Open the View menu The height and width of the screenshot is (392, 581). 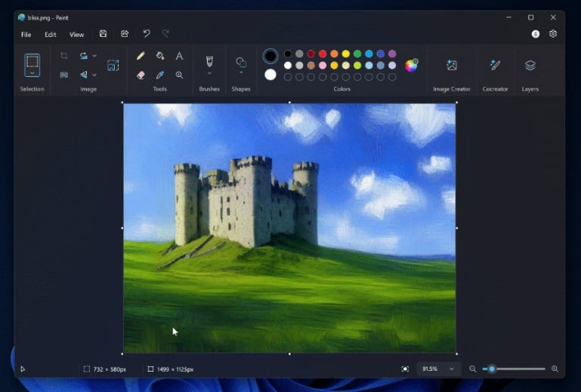[77, 35]
